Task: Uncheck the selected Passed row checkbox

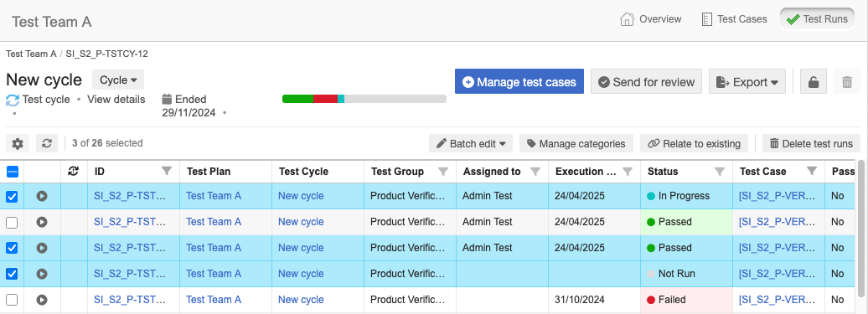Action: (12, 248)
